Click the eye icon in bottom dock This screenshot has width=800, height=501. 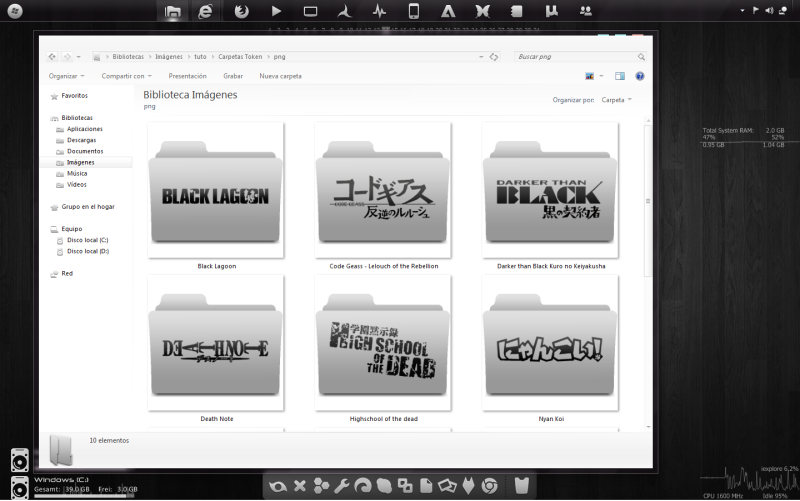click(278, 486)
